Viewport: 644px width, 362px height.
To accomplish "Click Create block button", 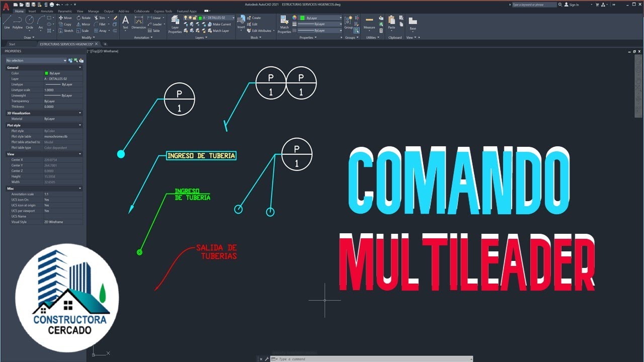I will (254, 18).
